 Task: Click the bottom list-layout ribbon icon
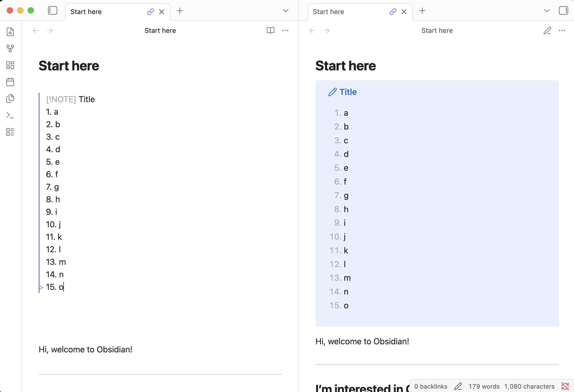coord(10,132)
